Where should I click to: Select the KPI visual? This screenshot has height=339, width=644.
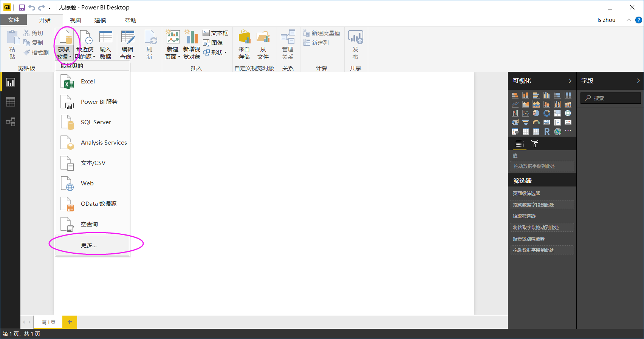coord(568,122)
